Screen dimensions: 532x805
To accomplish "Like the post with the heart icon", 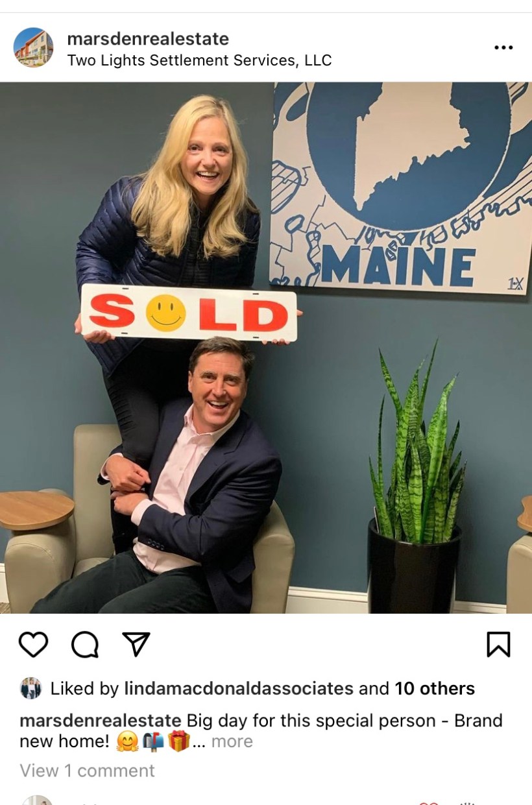I will pos(33,645).
